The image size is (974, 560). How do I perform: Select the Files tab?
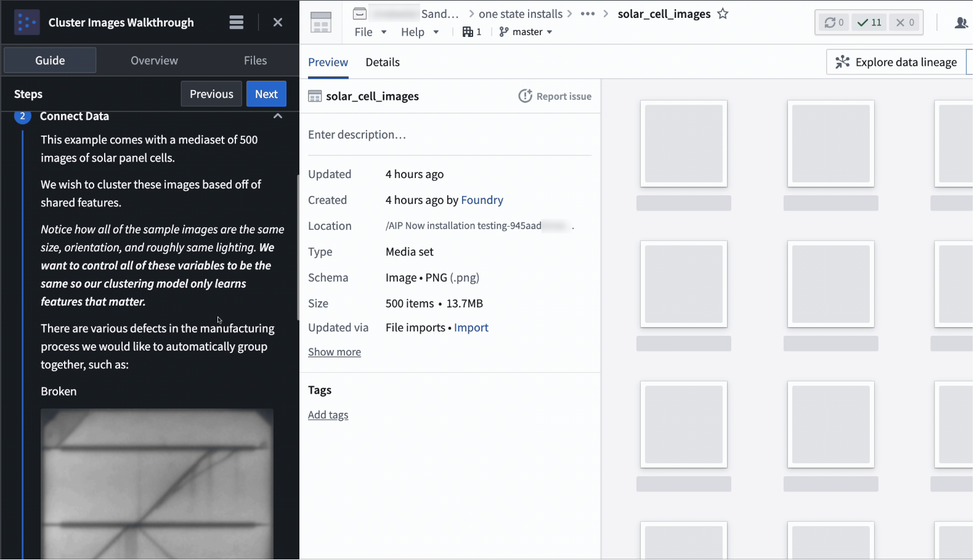255,60
